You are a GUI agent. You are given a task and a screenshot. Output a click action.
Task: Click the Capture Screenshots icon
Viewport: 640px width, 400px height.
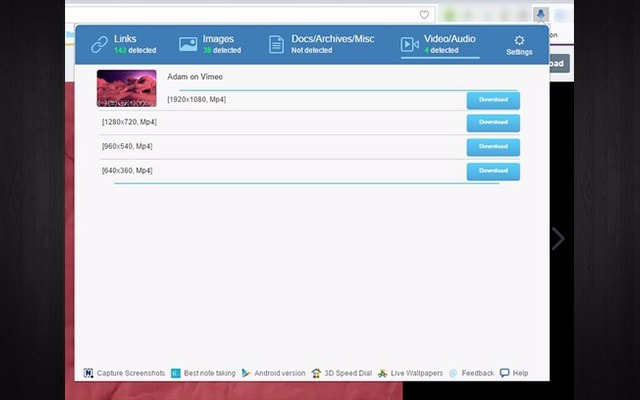coord(88,373)
